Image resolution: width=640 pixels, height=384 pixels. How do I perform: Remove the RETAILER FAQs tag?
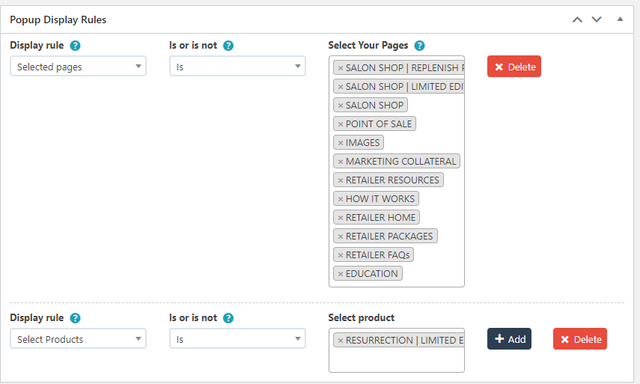[x=340, y=255]
